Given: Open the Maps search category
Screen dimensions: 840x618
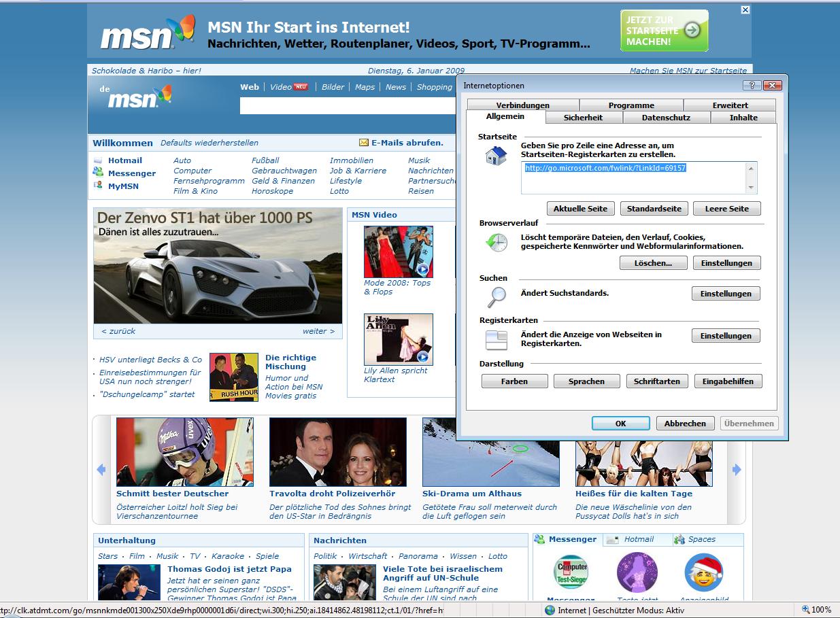Looking at the screenshot, I should point(365,87).
